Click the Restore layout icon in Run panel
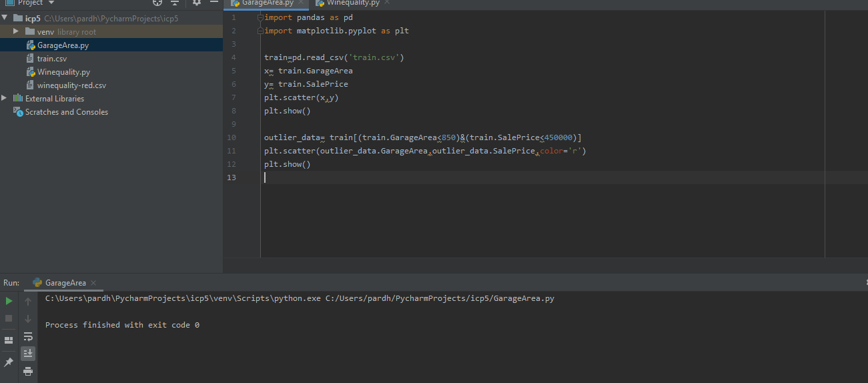Viewport: 868px width, 383px height. click(x=9, y=340)
